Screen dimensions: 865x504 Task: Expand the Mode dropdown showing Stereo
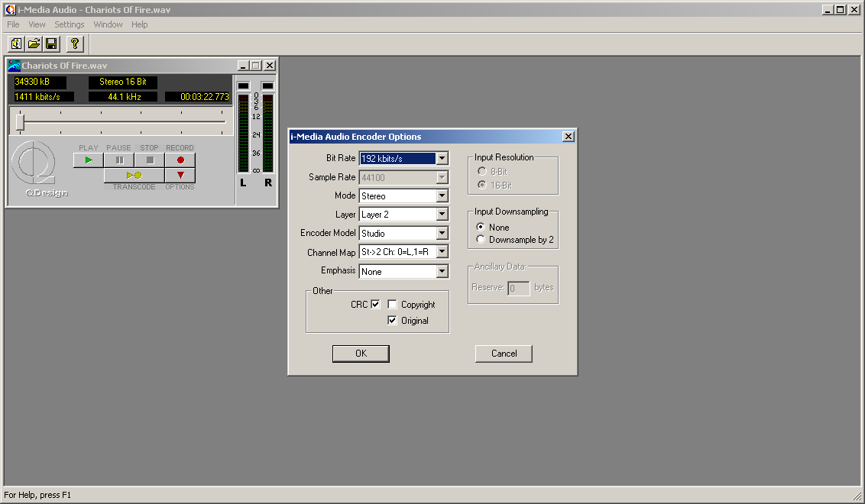click(442, 195)
